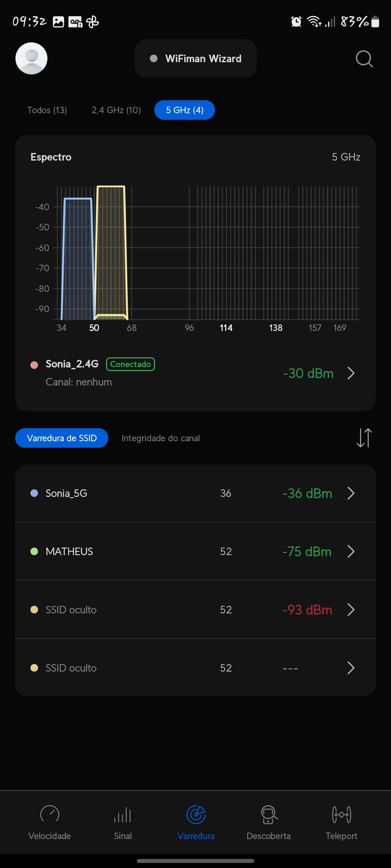Image resolution: width=391 pixels, height=868 pixels.
Task: Tap the search magnifier icon
Action: click(x=364, y=59)
